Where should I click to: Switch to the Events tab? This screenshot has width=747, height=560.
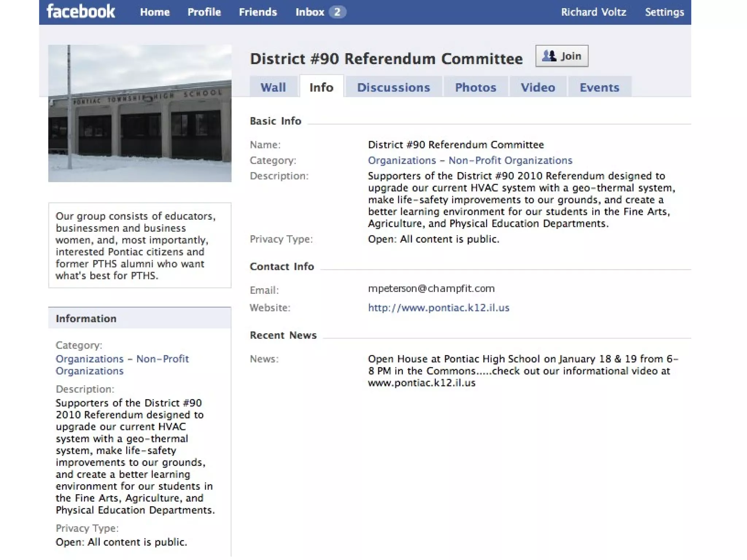[x=599, y=87]
